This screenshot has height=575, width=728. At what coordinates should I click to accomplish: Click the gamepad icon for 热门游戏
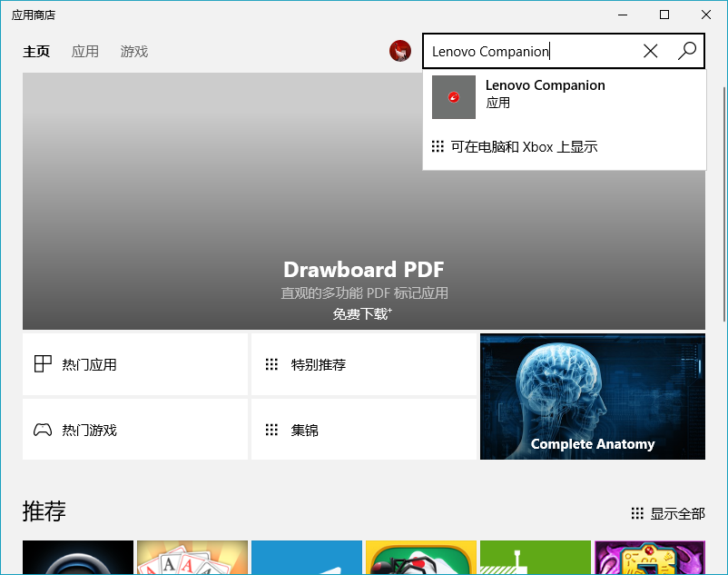(x=43, y=430)
